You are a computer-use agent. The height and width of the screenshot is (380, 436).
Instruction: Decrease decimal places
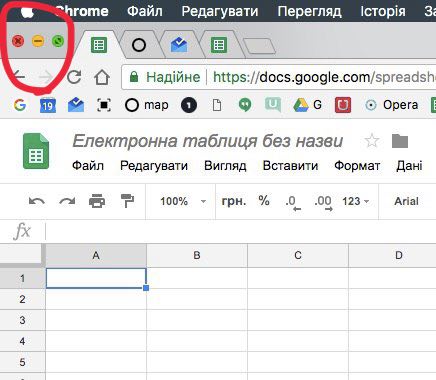(293, 202)
